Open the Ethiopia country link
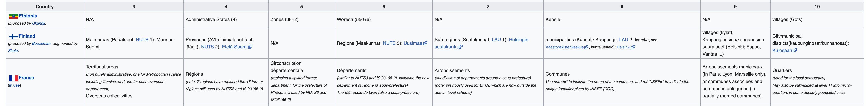The height and width of the screenshot is (106, 868). [28, 16]
